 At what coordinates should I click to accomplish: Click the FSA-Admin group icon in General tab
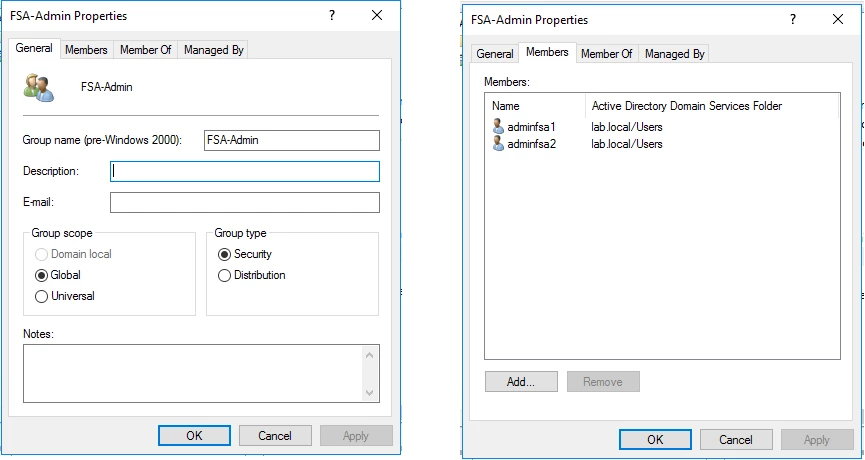(39, 87)
